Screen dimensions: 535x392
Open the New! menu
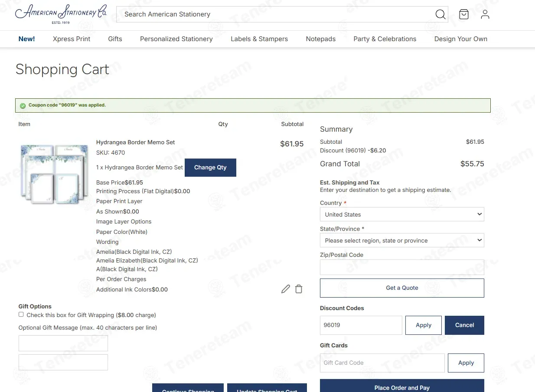coord(26,39)
